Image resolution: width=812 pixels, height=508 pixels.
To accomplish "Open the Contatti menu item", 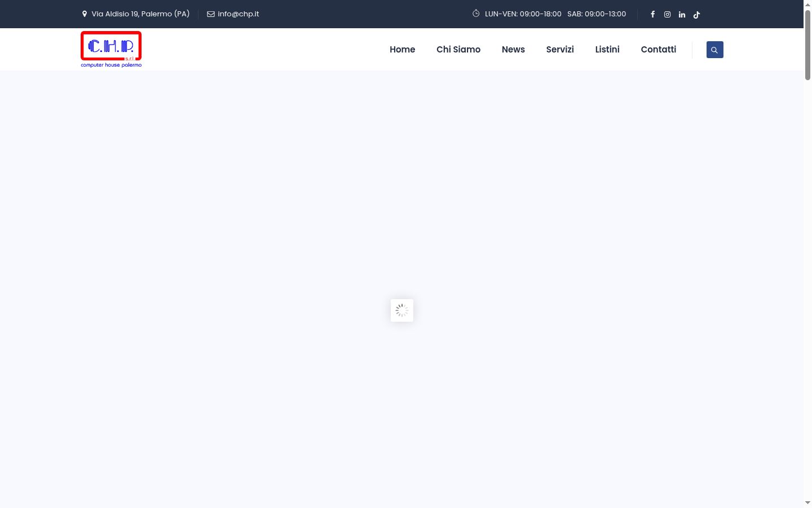I will (x=658, y=50).
